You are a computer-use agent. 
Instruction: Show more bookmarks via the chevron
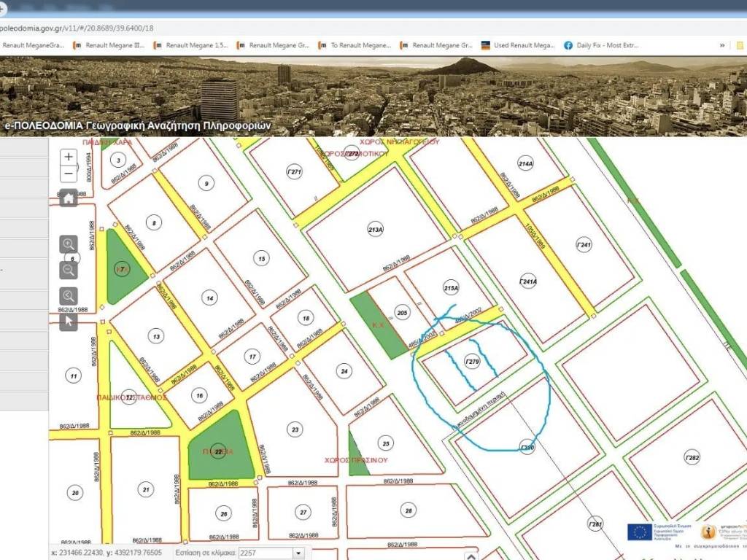(x=722, y=45)
